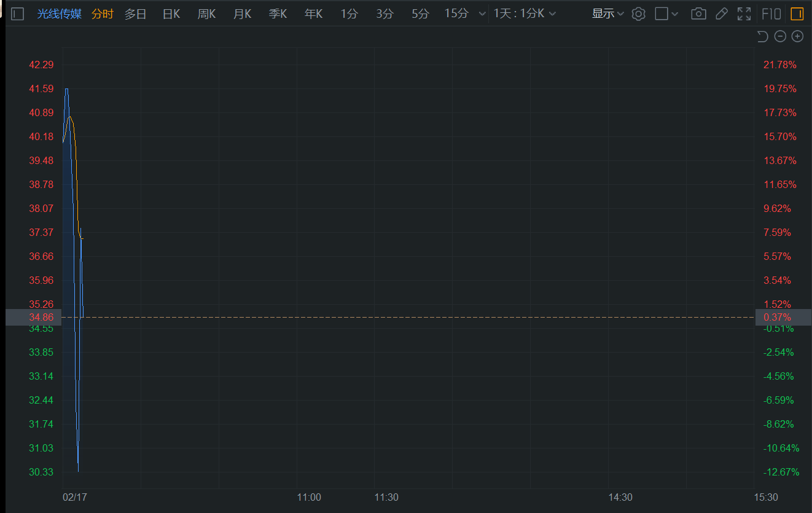Click the 14:30 time axis label
This screenshot has width=812, height=513.
[620, 497]
